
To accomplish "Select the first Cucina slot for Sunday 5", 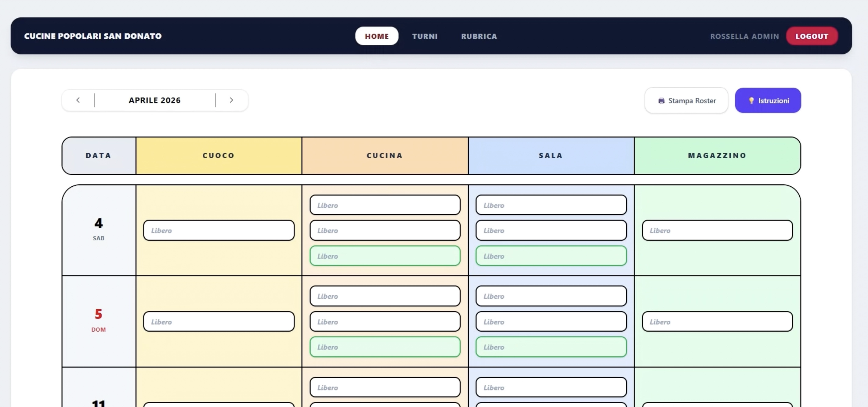I will pyautogui.click(x=385, y=296).
